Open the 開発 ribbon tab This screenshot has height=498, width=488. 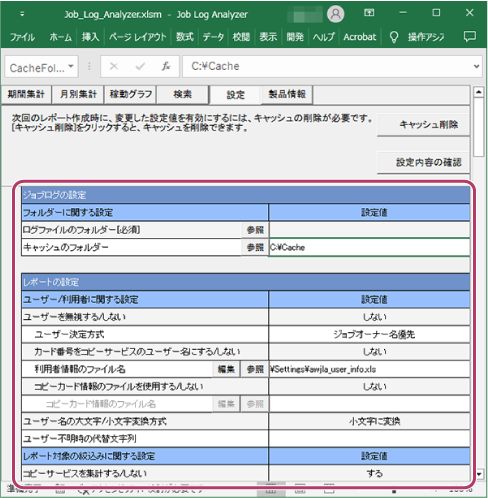295,37
